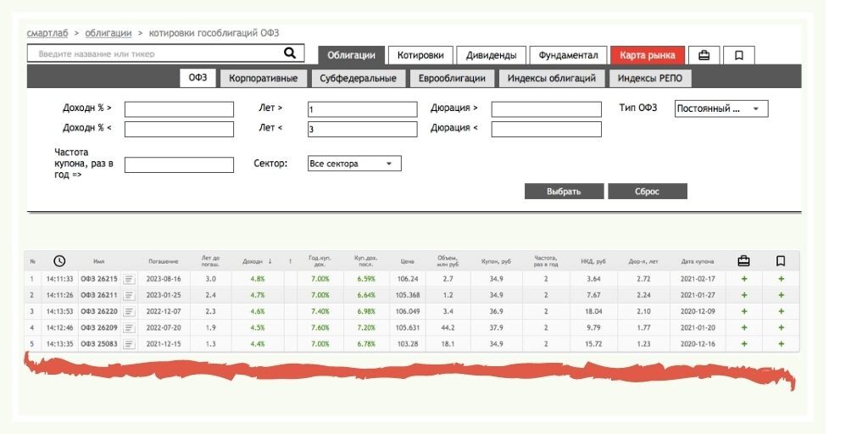Switch to the Облигации tab
The width and height of the screenshot is (868, 434).
coord(351,55)
